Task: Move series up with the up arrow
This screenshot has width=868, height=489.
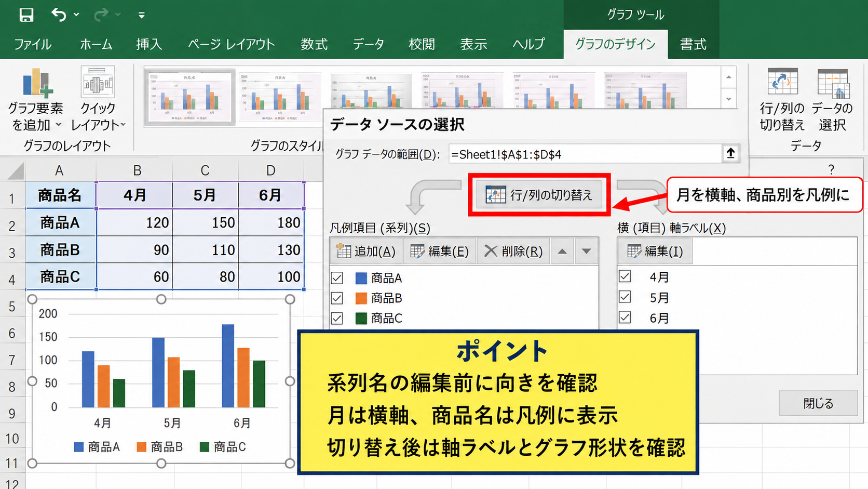Action: point(562,252)
